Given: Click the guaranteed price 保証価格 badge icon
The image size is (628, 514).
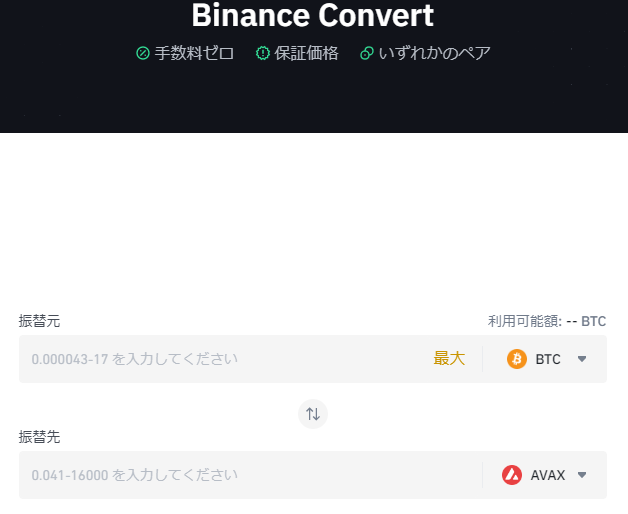Looking at the screenshot, I should point(263,53).
